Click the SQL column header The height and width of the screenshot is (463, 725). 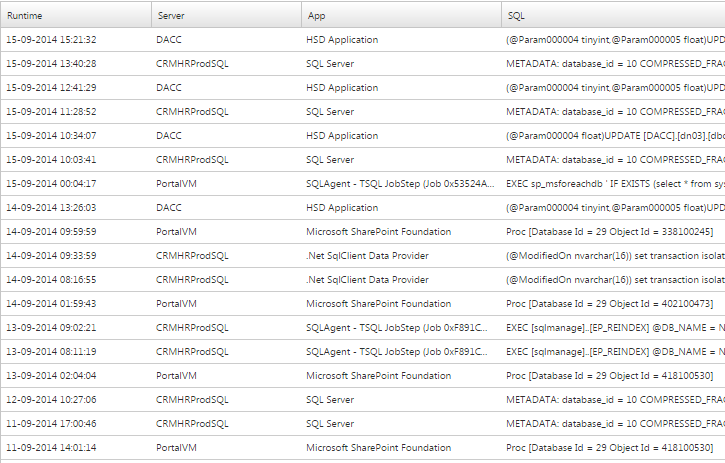pyautogui.click(x=613, y=15)
